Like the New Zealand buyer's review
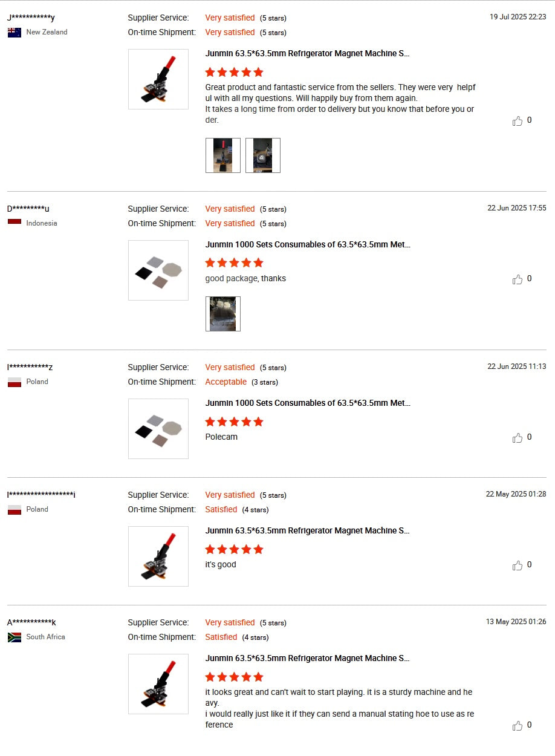This screenshot has height=756, width=555. point(518,121)
